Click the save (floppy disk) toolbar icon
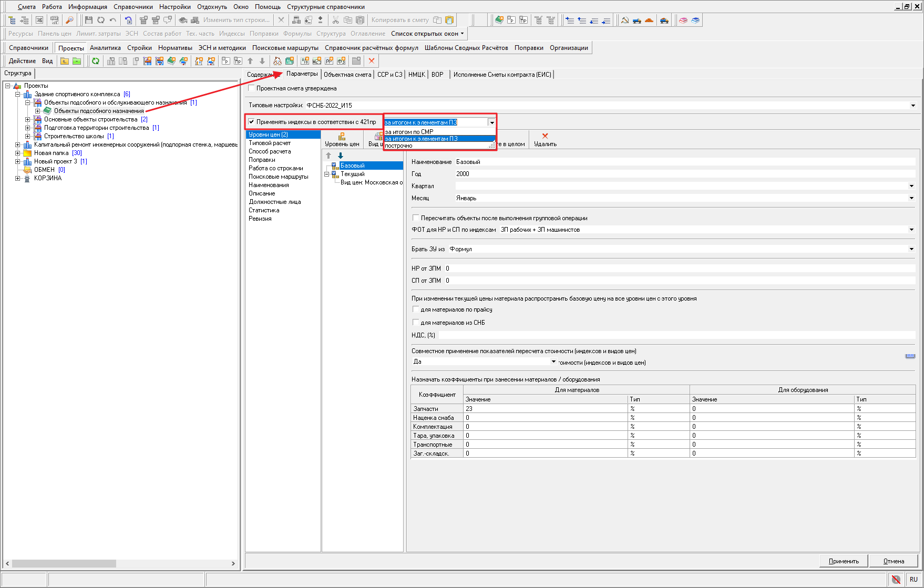 pyautogui.click(x=88, y=20)
